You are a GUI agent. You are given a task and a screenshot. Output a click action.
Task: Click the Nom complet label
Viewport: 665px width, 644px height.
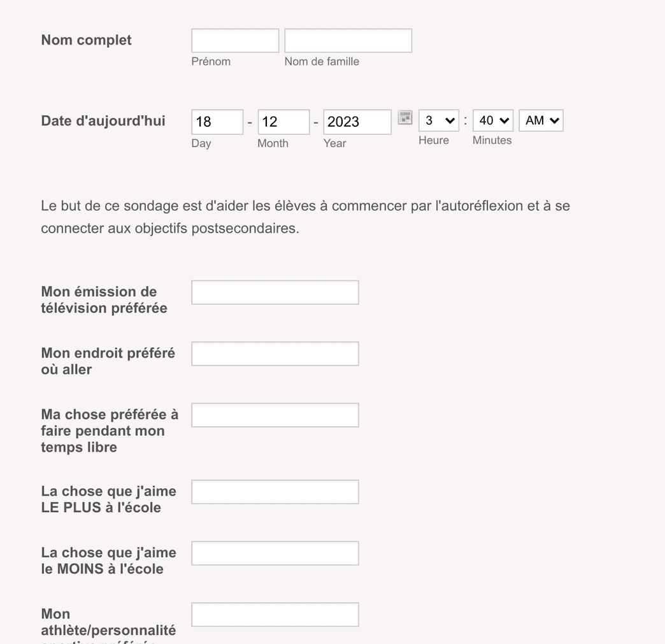(x=86, y=39)
